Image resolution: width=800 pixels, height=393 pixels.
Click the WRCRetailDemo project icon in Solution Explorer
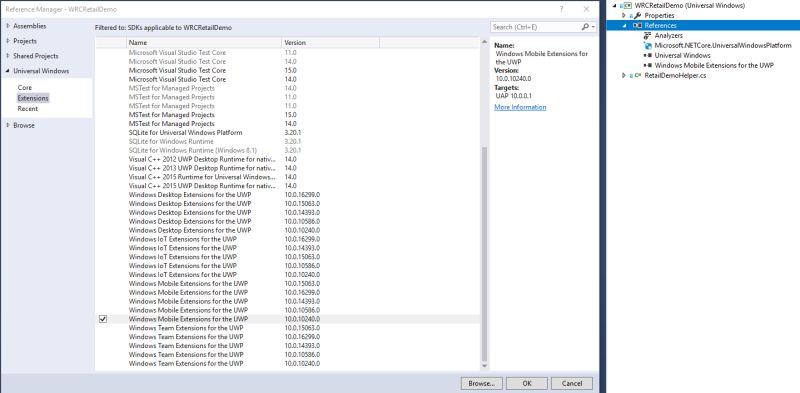[x=628, y=6]
